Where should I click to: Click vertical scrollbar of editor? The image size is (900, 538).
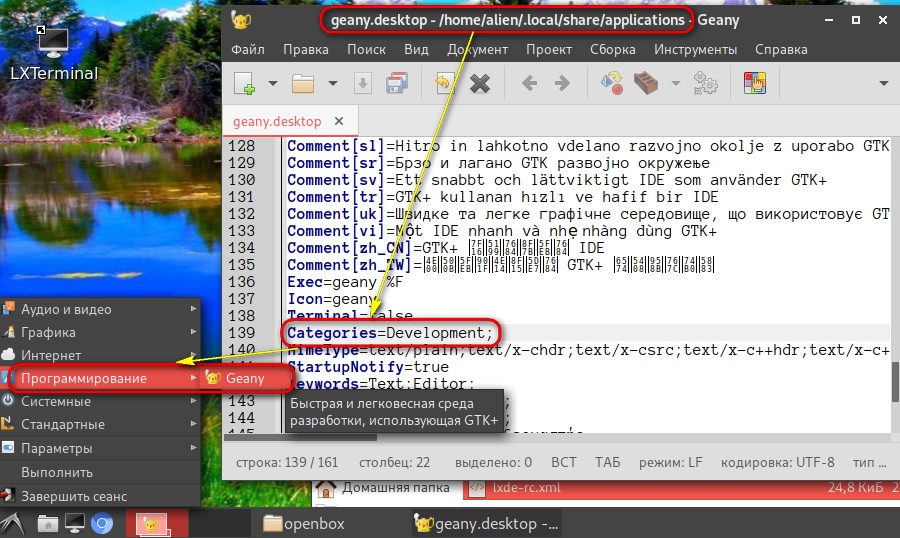(x=895, y=382)
